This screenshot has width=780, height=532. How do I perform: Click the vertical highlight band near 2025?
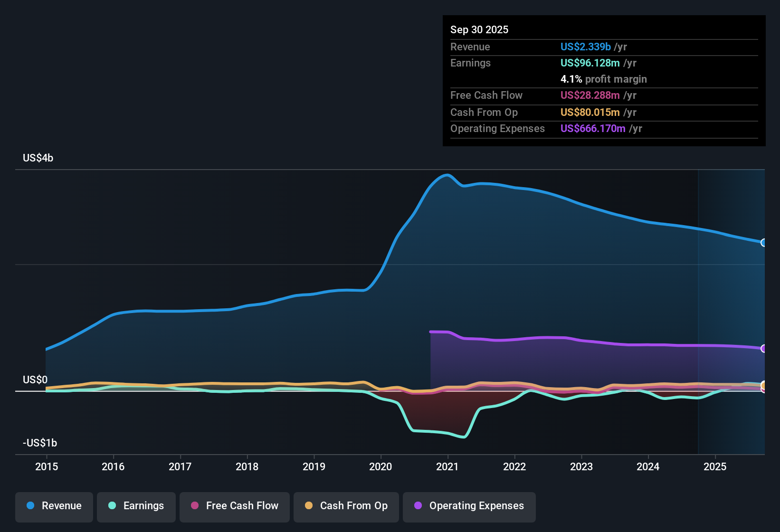click(x=732, y=309)
